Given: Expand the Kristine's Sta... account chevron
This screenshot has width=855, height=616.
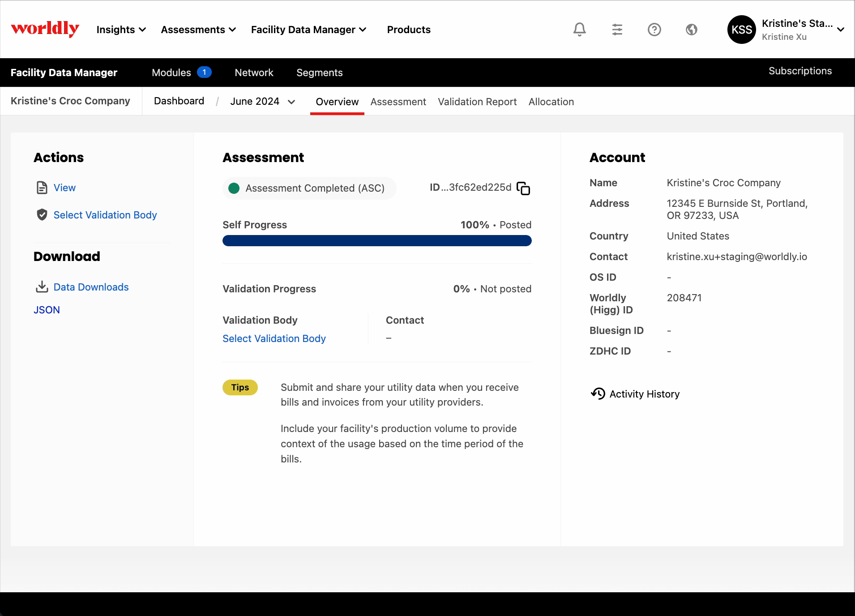Looking at the screenshot, I should pyautogui.click(x=841, y=30).
